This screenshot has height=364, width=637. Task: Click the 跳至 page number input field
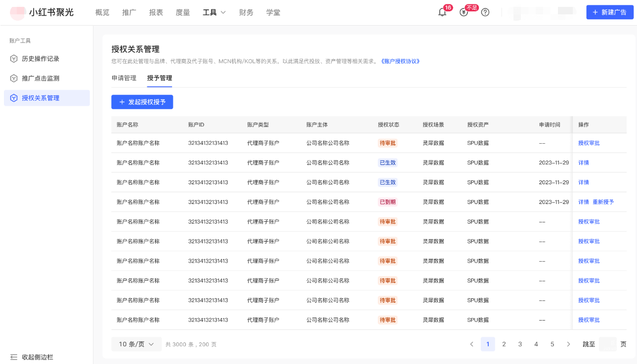coord(607,344)
